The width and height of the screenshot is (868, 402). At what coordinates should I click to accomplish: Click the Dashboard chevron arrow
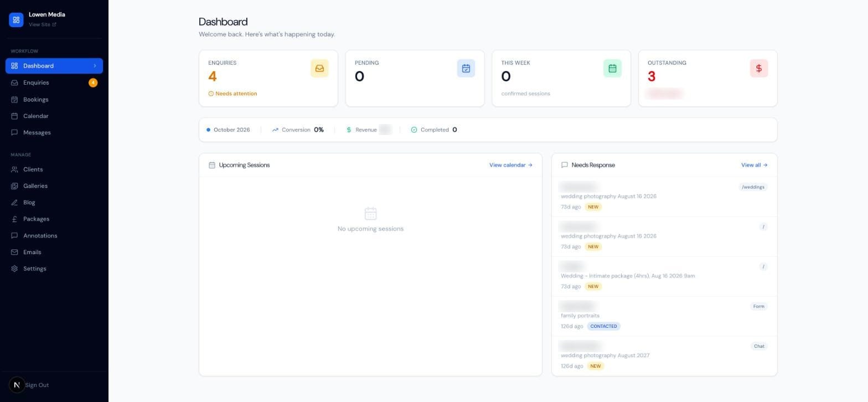click(x=95, y=66)
